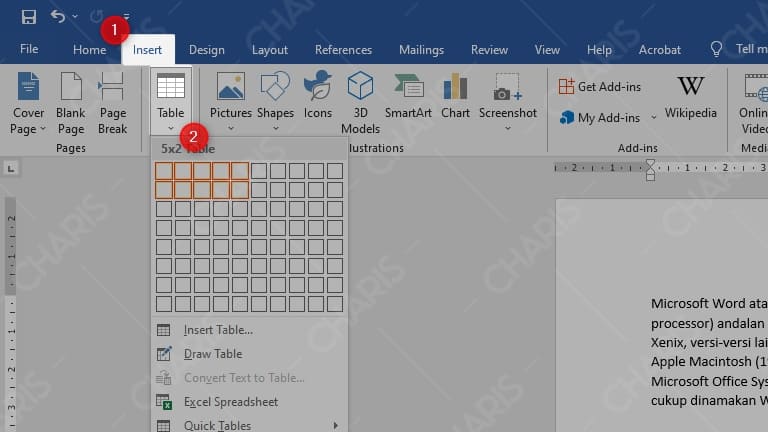Insert a Chart
This screenshot has width=768, height=432.
coord(455,96)
